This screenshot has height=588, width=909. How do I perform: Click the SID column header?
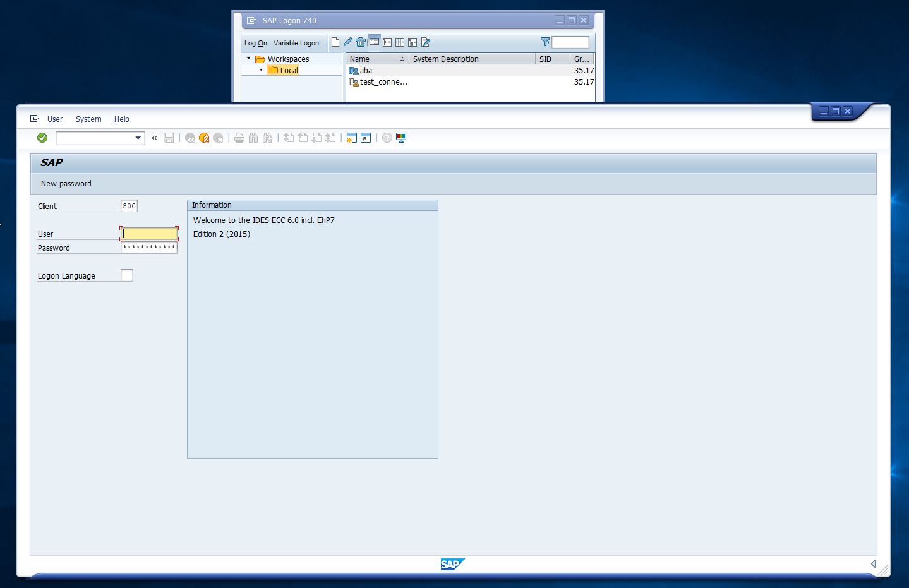point(553,59)
